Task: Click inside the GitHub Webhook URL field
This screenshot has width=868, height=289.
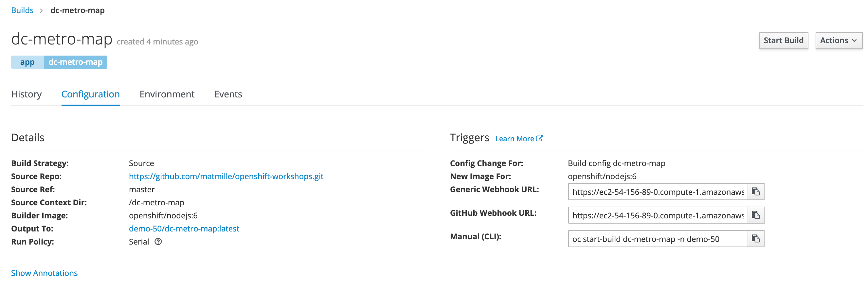Action: click(658, 215)
